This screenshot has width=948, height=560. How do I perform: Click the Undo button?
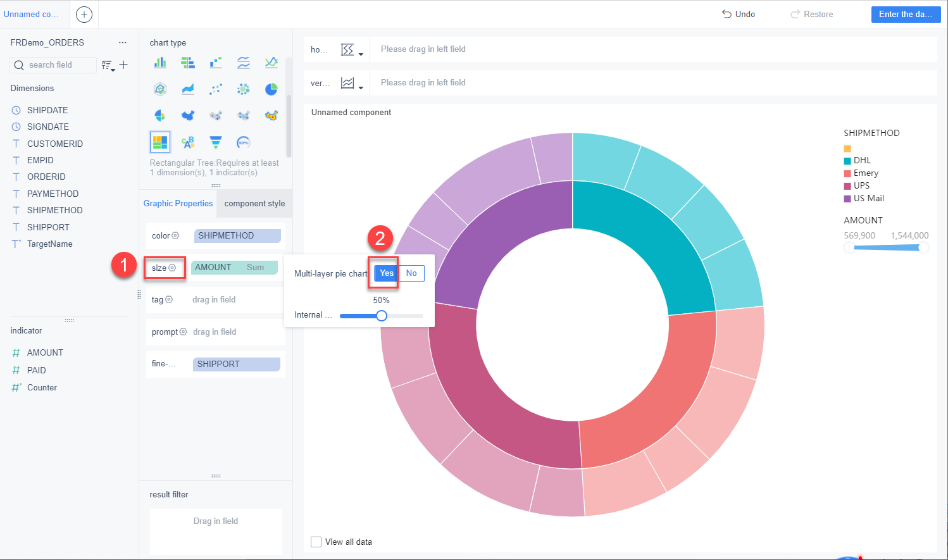point(738,14)
